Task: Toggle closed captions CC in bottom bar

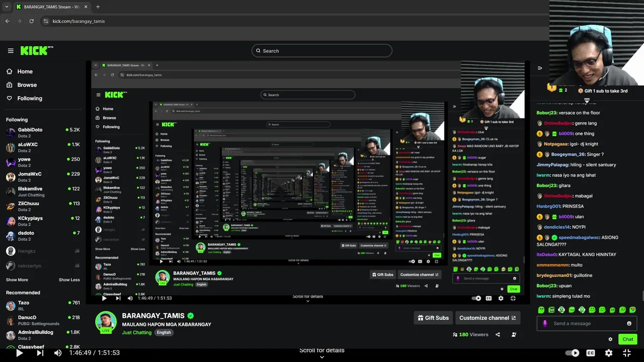Action: (591, 353)
